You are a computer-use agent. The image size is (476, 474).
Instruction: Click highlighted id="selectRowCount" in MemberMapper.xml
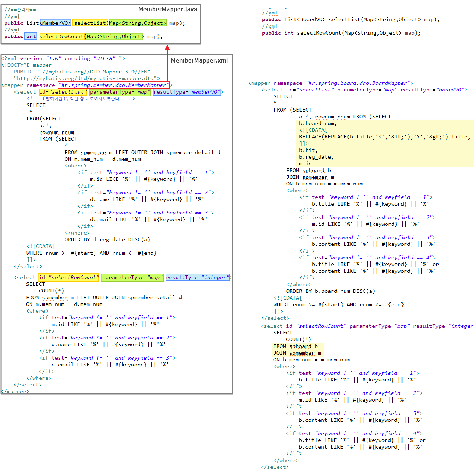69,277
